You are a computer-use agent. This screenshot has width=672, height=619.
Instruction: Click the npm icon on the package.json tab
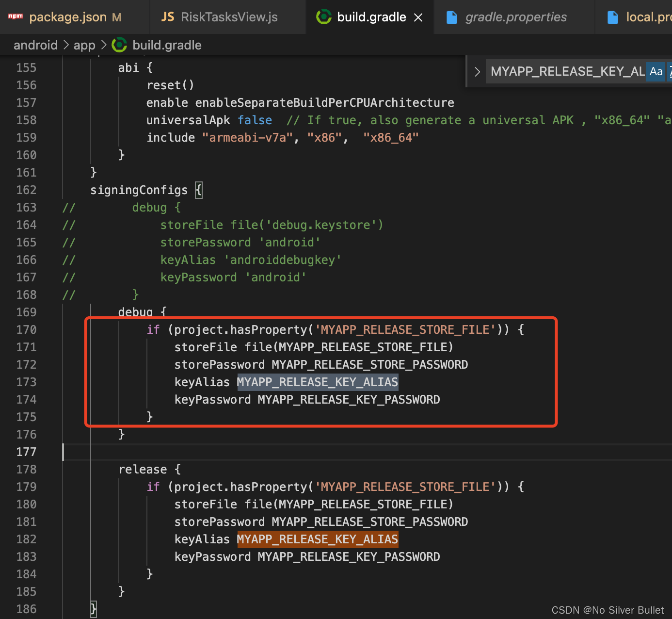click(x=15, y=16)
